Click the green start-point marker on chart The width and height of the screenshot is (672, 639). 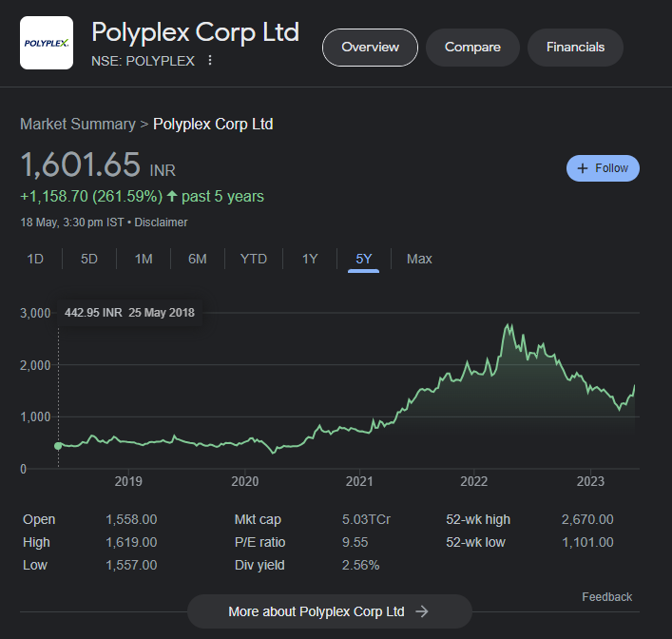point(58,445)
